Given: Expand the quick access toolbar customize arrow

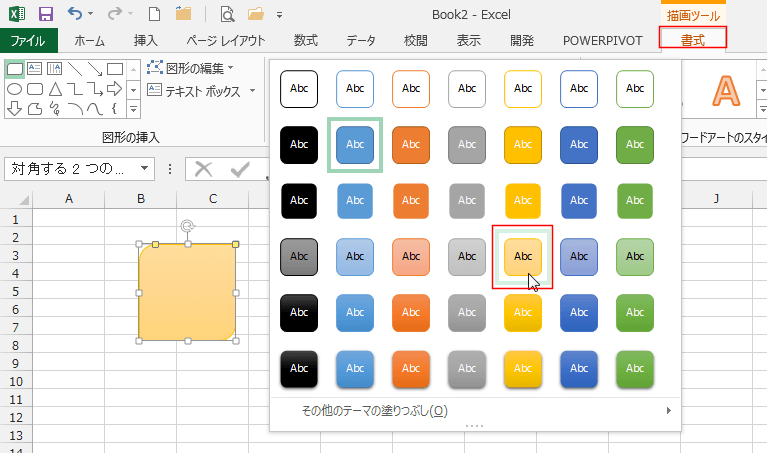Looking at the screenshot, I should (x=279, y=15).
